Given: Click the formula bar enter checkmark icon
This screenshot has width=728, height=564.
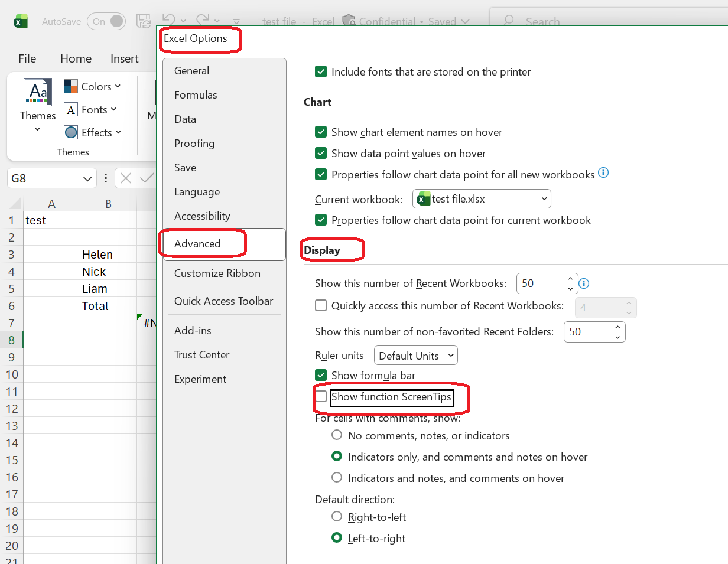Looking at the screenshot, I should 147,178.
